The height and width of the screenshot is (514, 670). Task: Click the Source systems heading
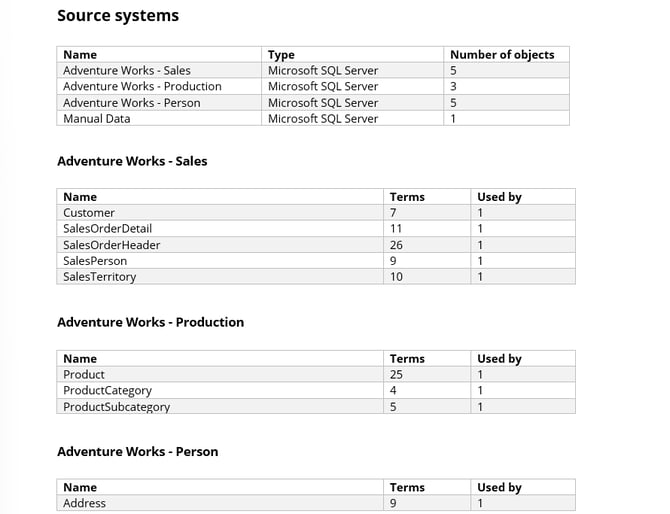[118, 16]
